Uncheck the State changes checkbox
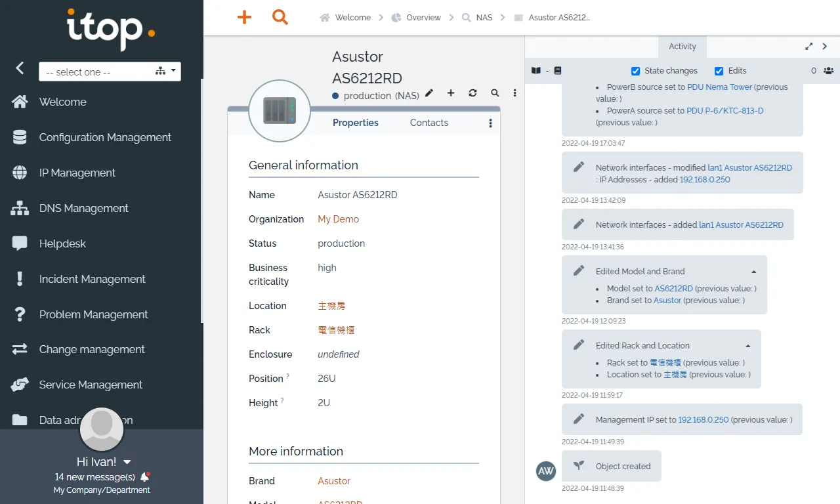840x504 pixels. coord(635,71)
